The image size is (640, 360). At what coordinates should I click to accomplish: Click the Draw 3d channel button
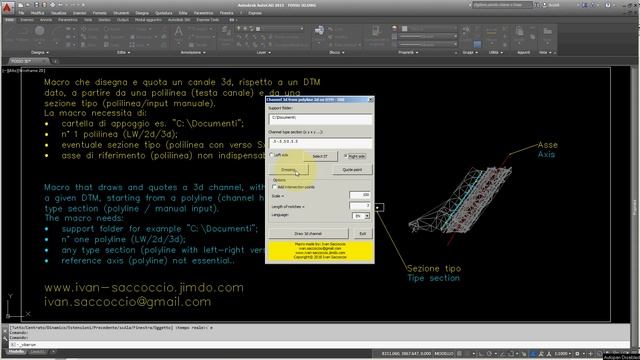[x=308, y=233]
